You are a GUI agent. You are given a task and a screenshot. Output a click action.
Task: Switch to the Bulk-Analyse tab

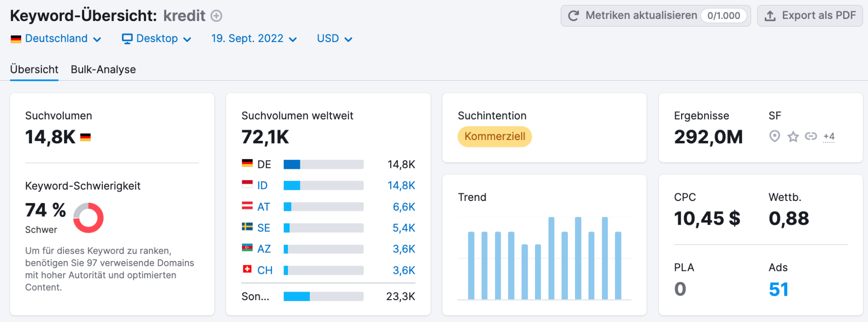103,70
